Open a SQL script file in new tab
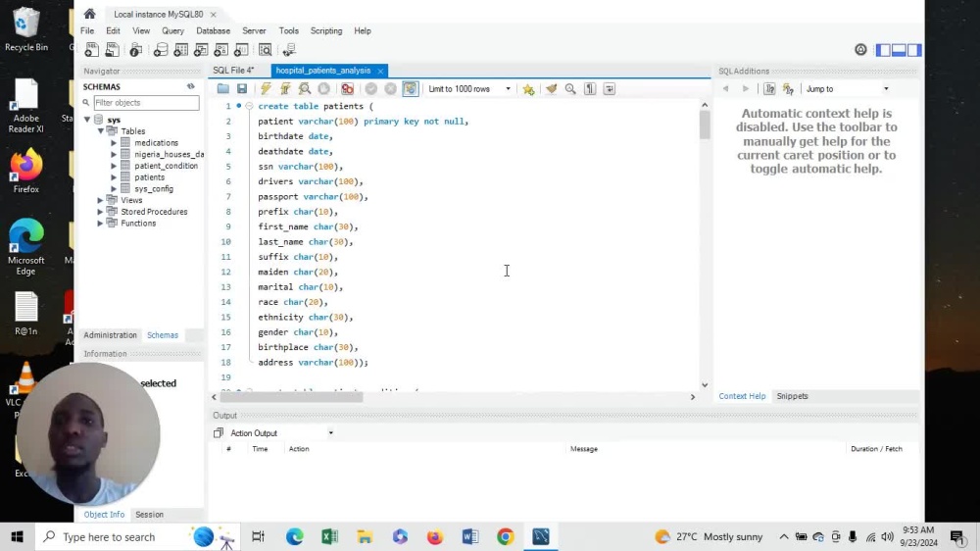The image size is (980, 551). coord(112,50)
